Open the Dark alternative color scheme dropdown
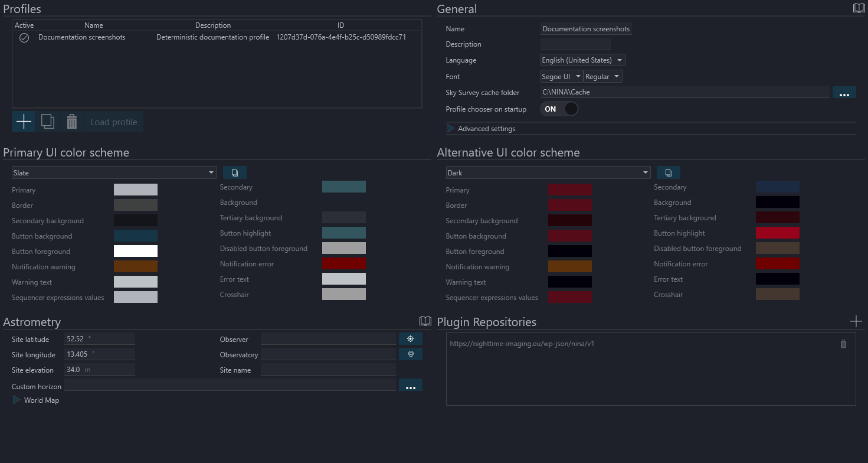Viewport: 868px width, 463px height. (x=548, y=172)
